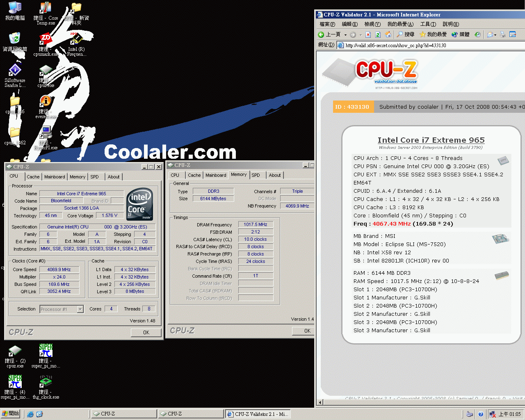Click the help tray icon
The image size is (525, 420).
481,414
